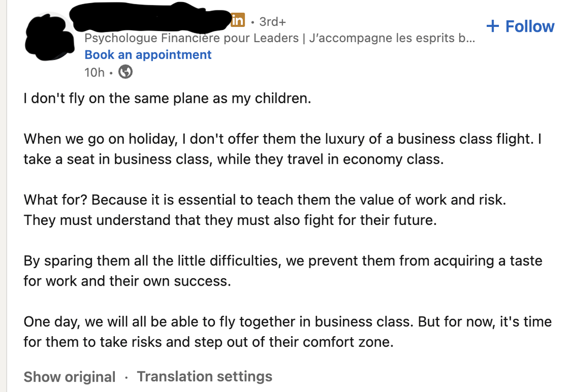Open Translation settings
The width and height of the screenshot is (569, 392).
tap(204, 377)
